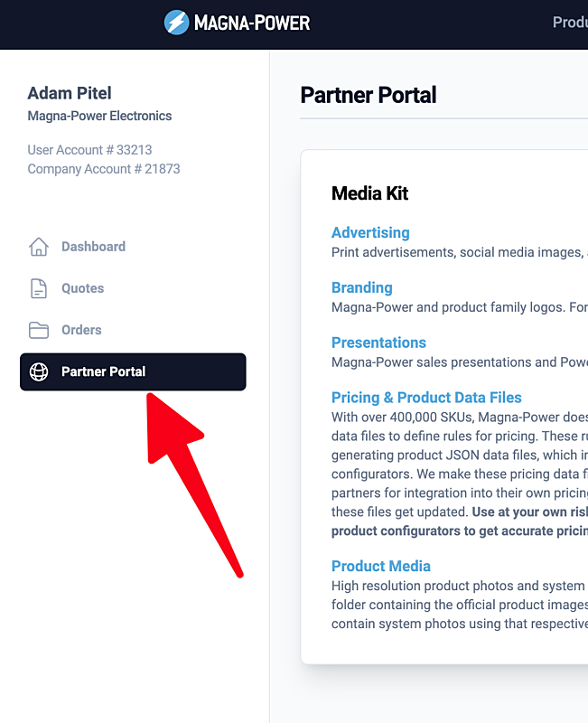
Task: Click the Magna-Power Electronics company name
Action: pyautogui.click(x=99, y=116)
